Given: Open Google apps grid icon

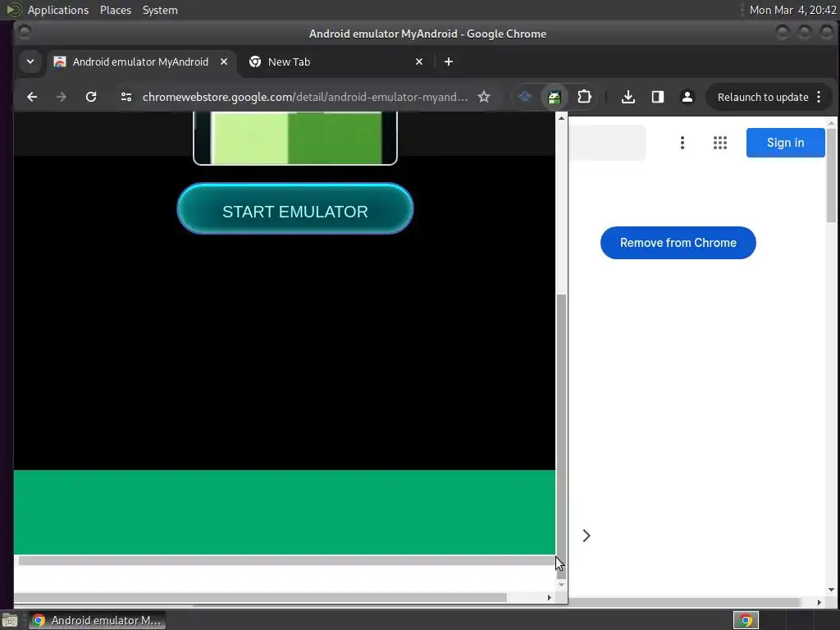Looking at the screenshot, I should (x=720, y=143).
